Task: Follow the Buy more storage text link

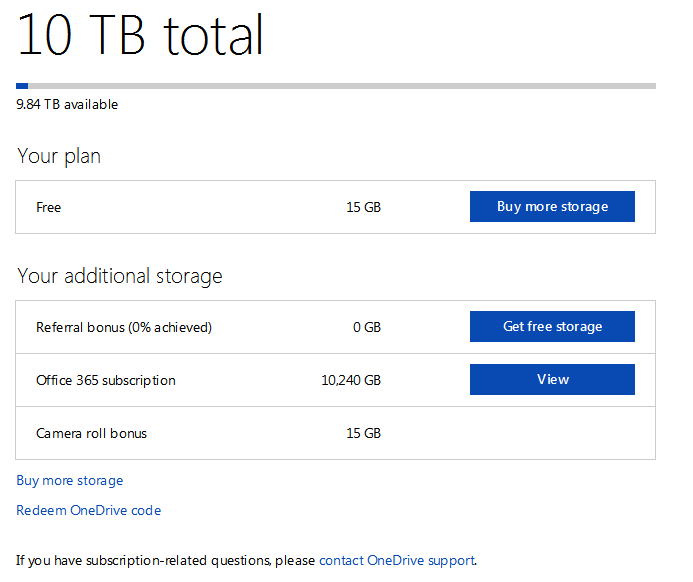Action: pyautogui.click(x=70, y=481)
